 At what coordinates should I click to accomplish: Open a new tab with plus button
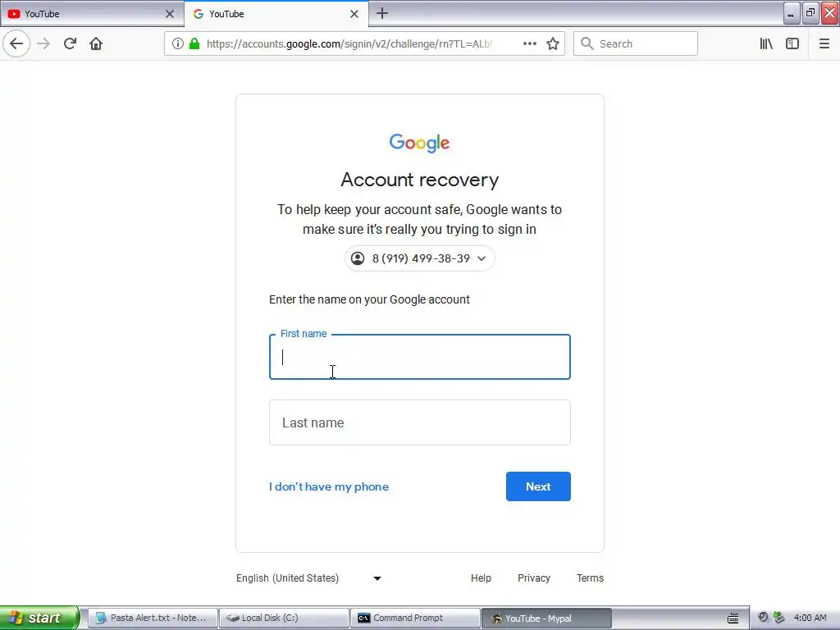382,13
